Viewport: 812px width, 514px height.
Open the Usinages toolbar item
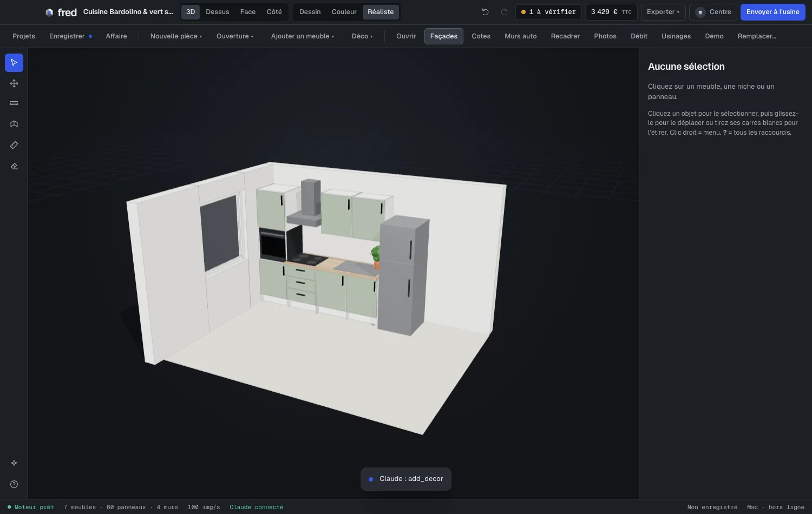(x=676, y=36)
